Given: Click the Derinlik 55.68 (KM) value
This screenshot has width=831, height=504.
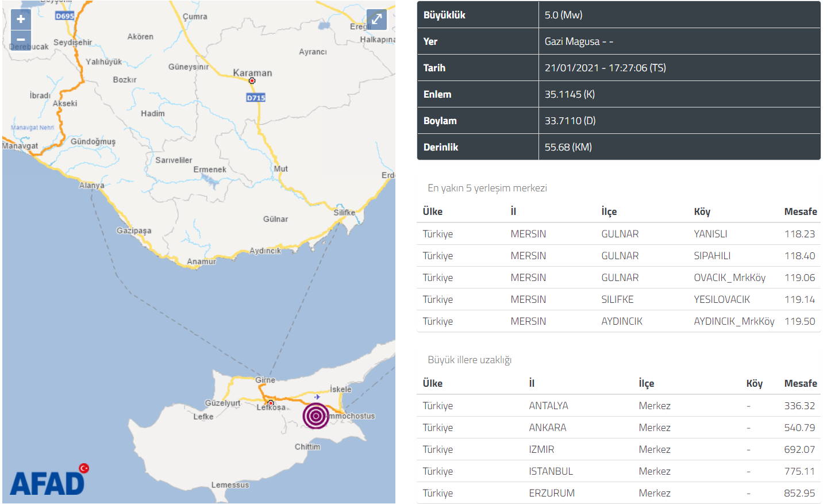Looking at the screenshot, I should [x=568, y=147].
